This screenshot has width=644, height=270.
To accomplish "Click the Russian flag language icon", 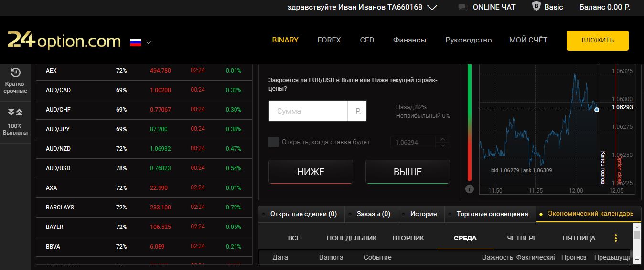I will point(136,42).
